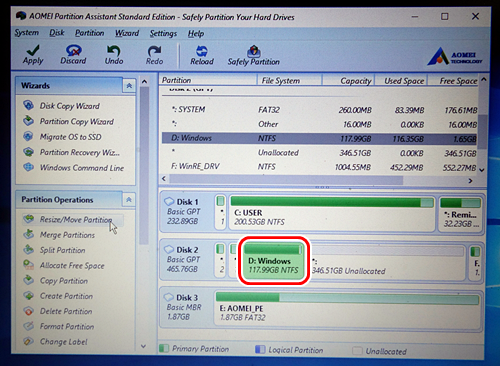Click the Primary Partition legend swatch
500x366 pixels.
pyautogui.click(x=164, y=348)
